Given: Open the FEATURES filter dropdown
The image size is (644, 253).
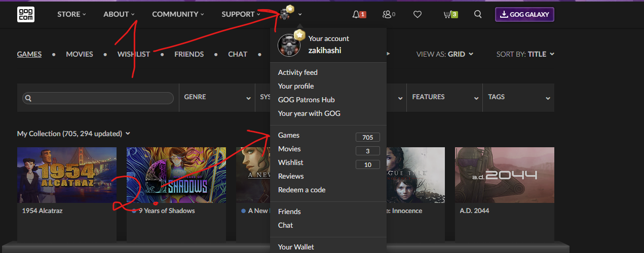Looking at the screenshot, I should (x=444, y=97).
